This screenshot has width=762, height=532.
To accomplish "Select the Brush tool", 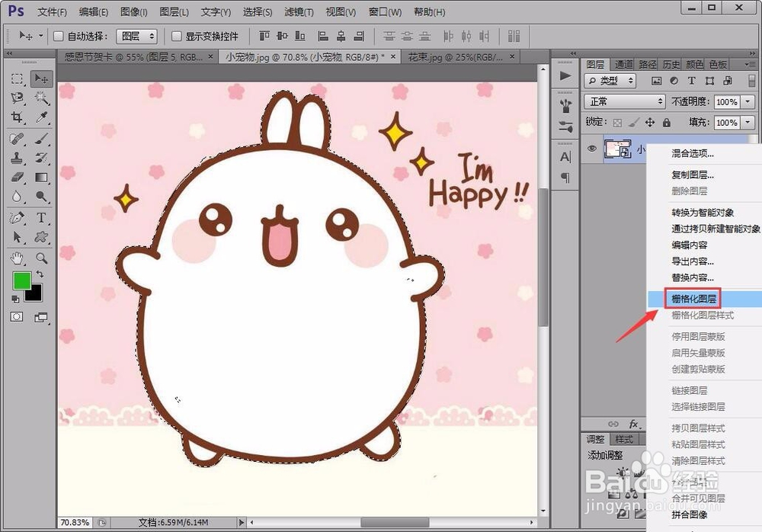I will pyautogui.click(x=41, y=139).
